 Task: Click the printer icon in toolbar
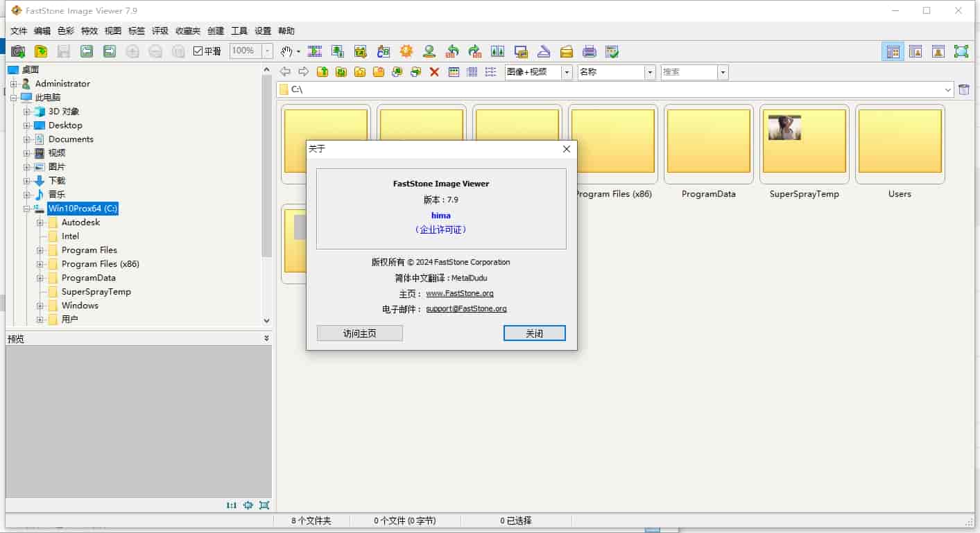589,51
